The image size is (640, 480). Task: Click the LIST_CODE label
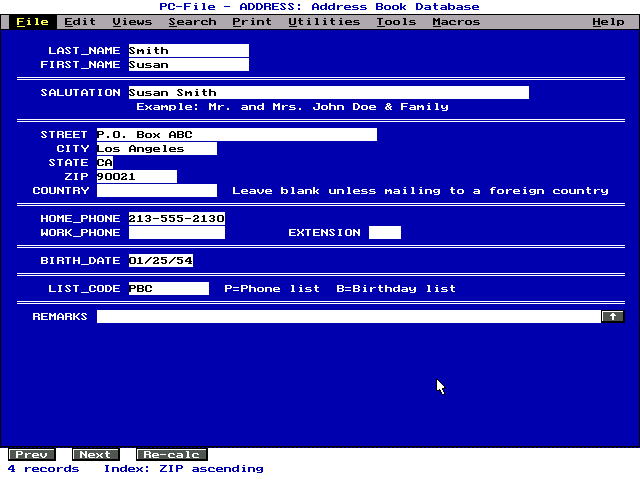(84, 289)
